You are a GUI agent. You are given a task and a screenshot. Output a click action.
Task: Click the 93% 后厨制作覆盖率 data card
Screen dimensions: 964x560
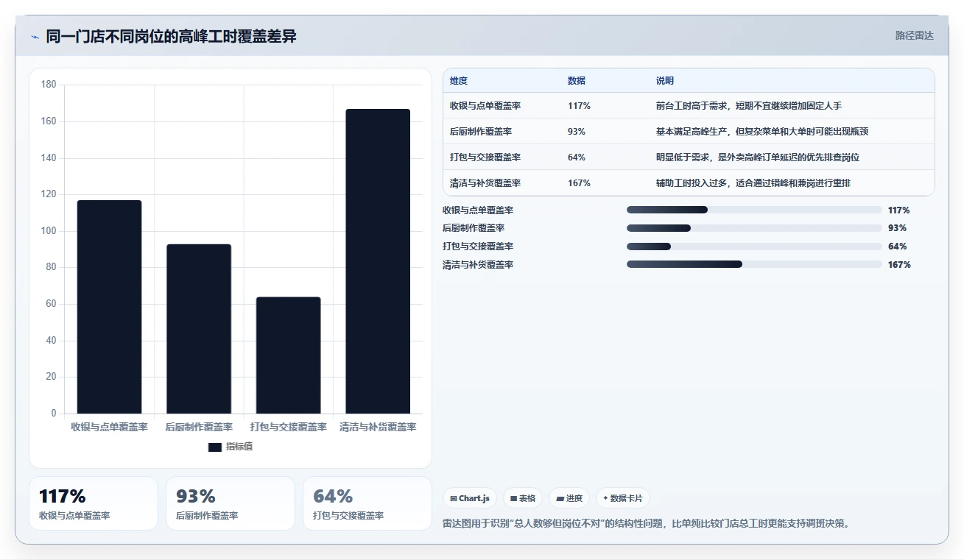(231, 503)
